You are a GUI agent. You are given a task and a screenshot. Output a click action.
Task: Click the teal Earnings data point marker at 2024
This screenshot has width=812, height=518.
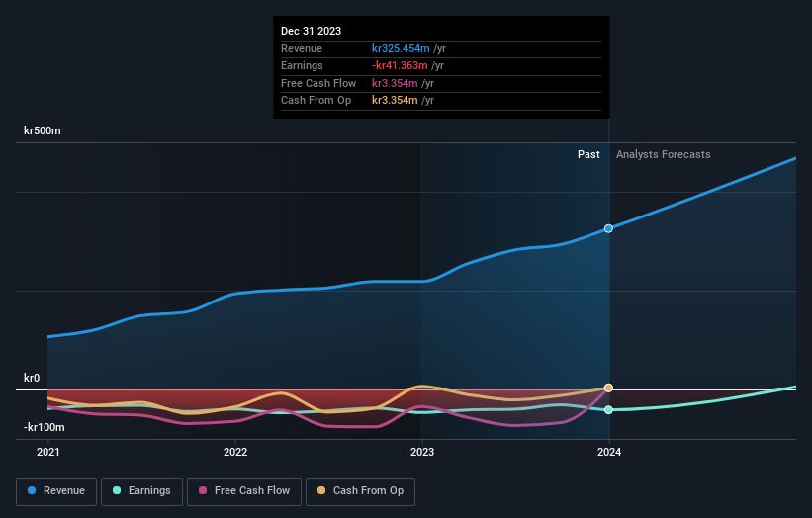tap(608, 410)
